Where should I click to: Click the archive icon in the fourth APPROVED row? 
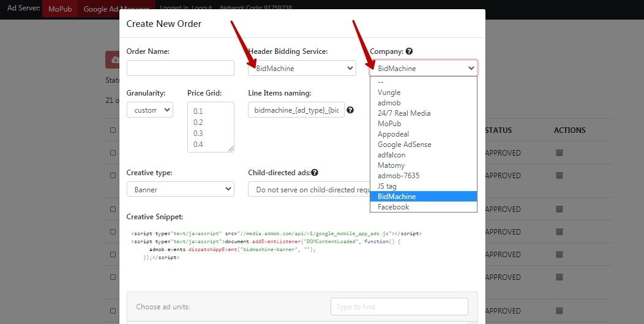559,232
